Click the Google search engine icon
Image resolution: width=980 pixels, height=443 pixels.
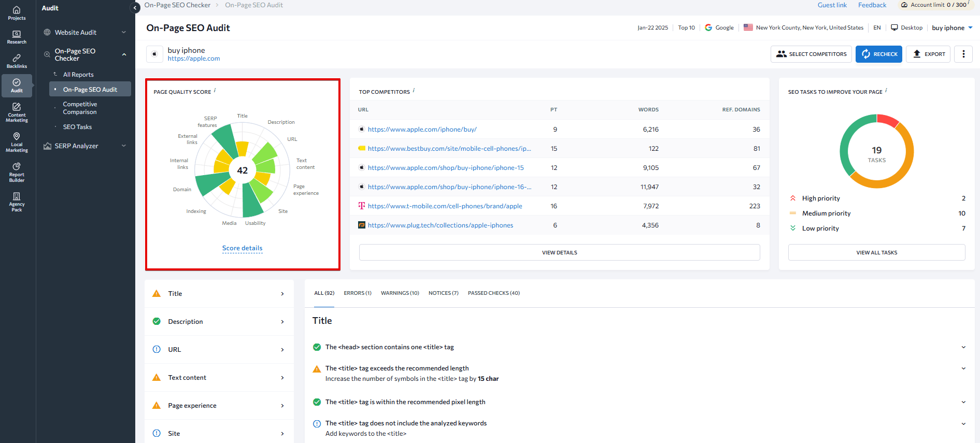(x=708, y=27)
